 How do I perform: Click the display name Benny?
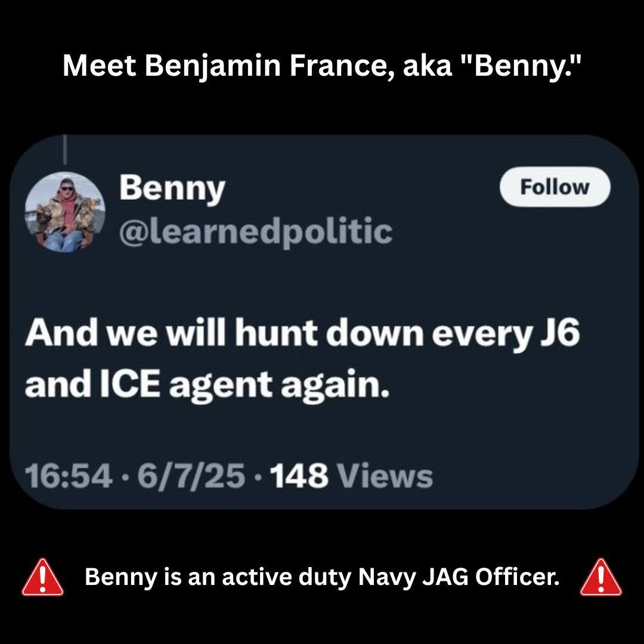point(172,188)
